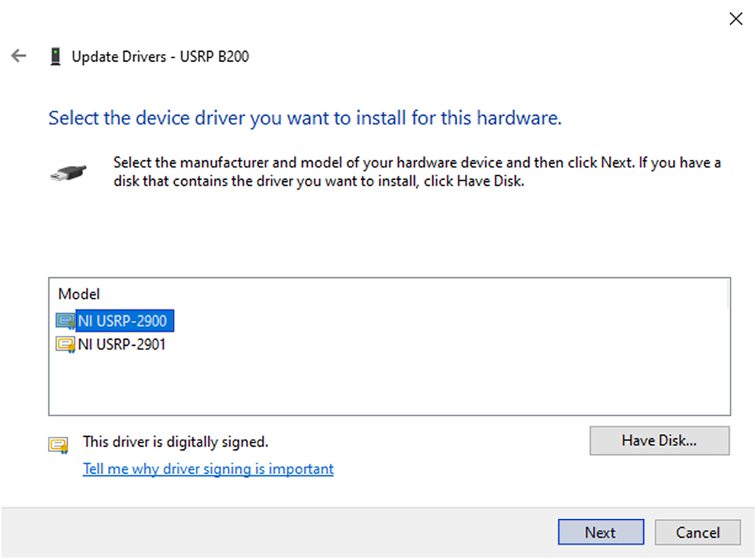This screenshot has width=756, height=559.
Task: Close the Update Drivers window
Action: tap(736, 19)
